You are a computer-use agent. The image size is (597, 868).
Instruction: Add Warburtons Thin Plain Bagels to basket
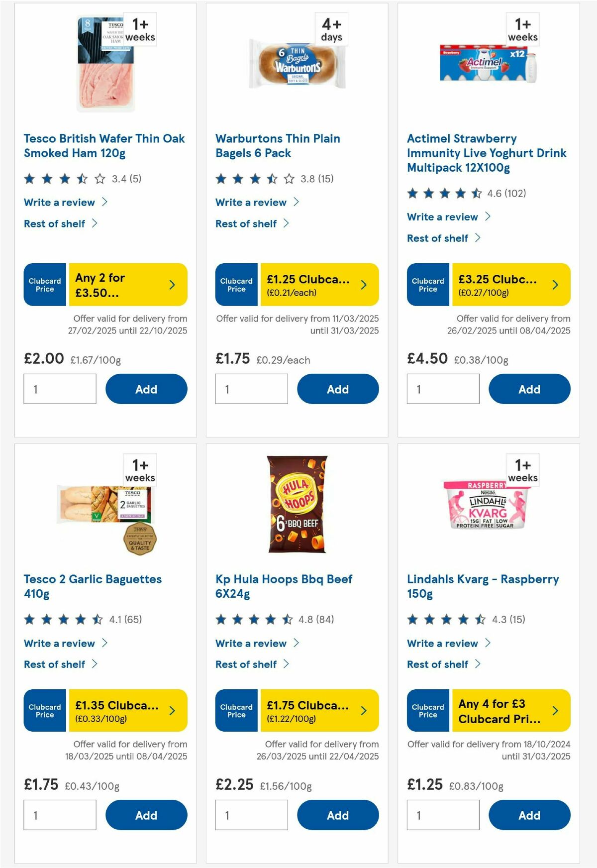point(338,389)
